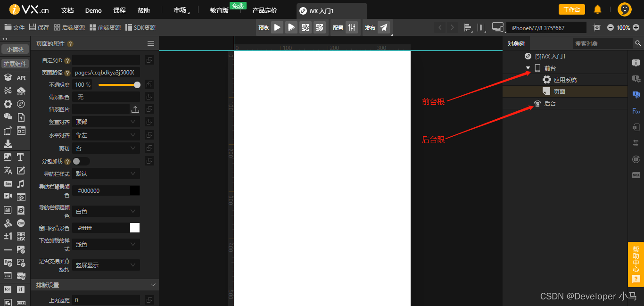Click the search magnifier in object tree
644x306 pixels.
point(638,43)
